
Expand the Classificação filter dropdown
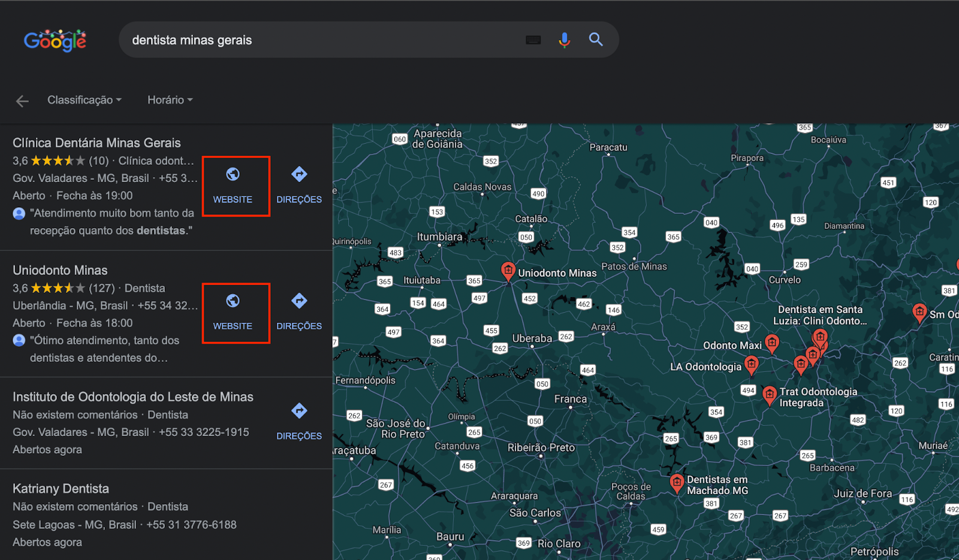[x=85, y=100]
